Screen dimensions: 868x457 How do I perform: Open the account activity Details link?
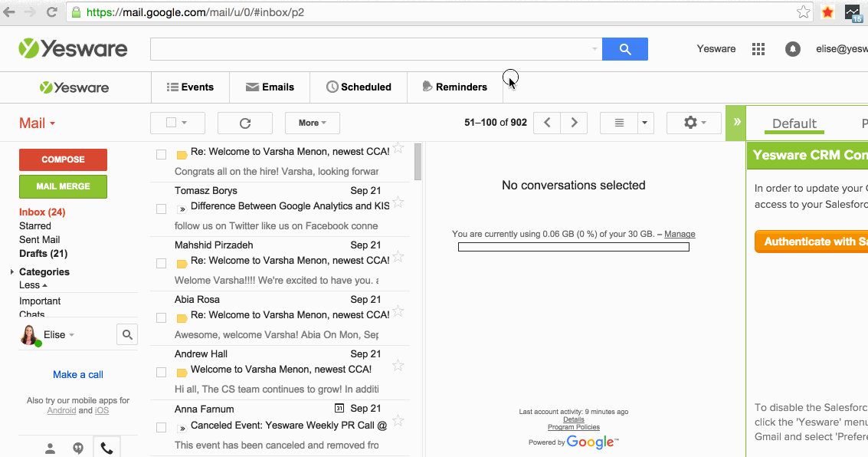[574, 419]
